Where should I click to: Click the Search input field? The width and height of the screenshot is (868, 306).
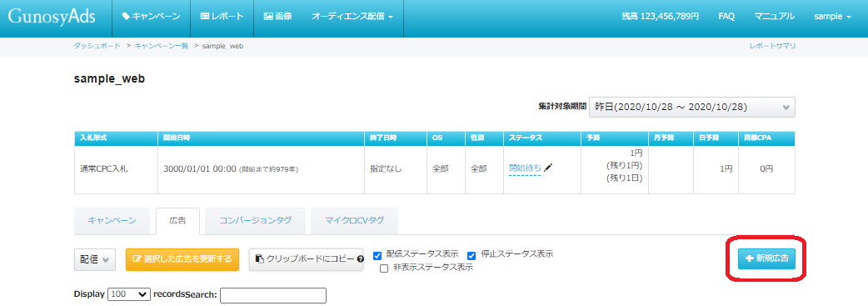coord(273,295)
